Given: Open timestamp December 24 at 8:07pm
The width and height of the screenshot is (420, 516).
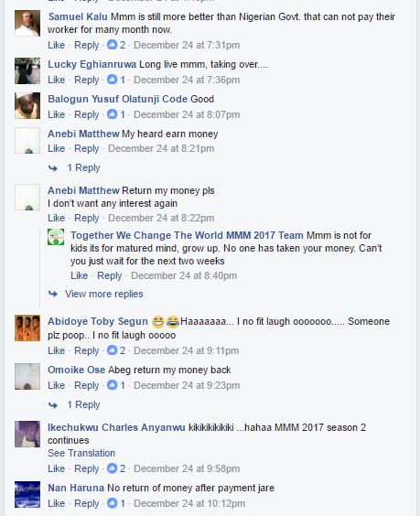Looking at the screenshot, I should [x=187, y=114].
